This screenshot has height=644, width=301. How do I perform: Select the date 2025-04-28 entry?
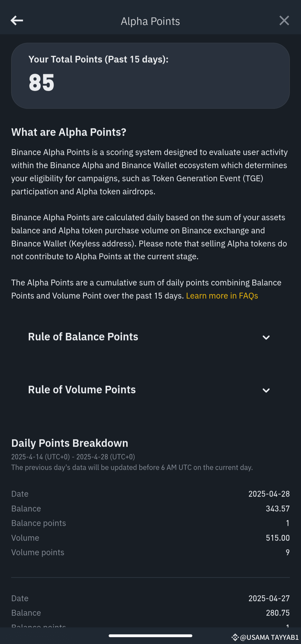click(x=269, y=493)
